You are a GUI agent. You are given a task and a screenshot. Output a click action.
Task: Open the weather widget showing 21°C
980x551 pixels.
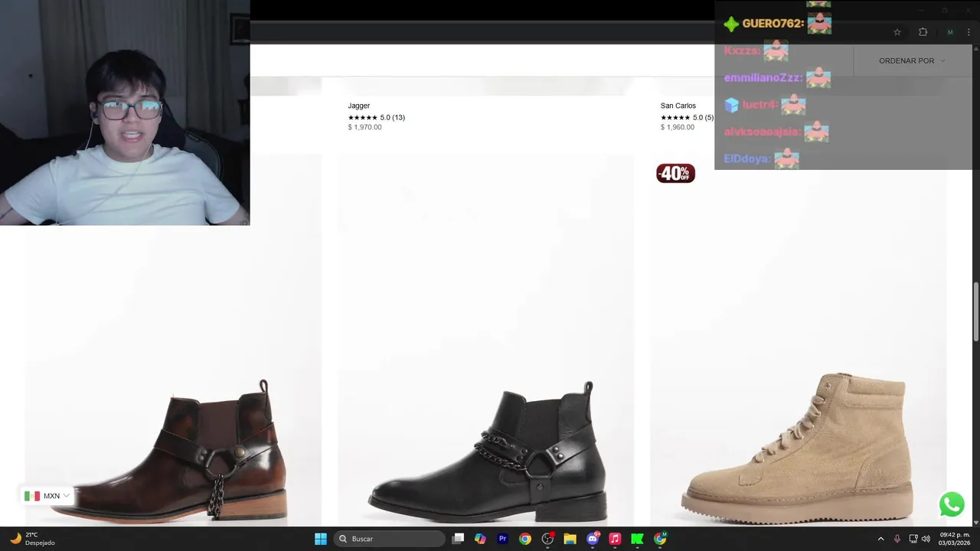pos(32,539)
